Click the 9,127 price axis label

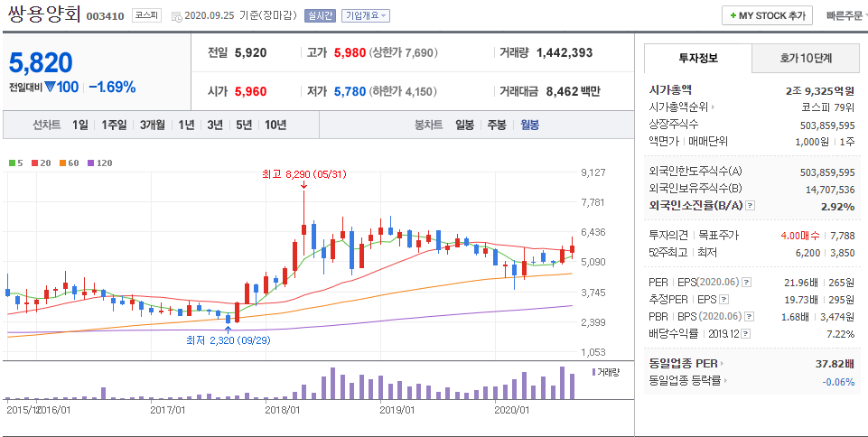click(x=593, y=172)
